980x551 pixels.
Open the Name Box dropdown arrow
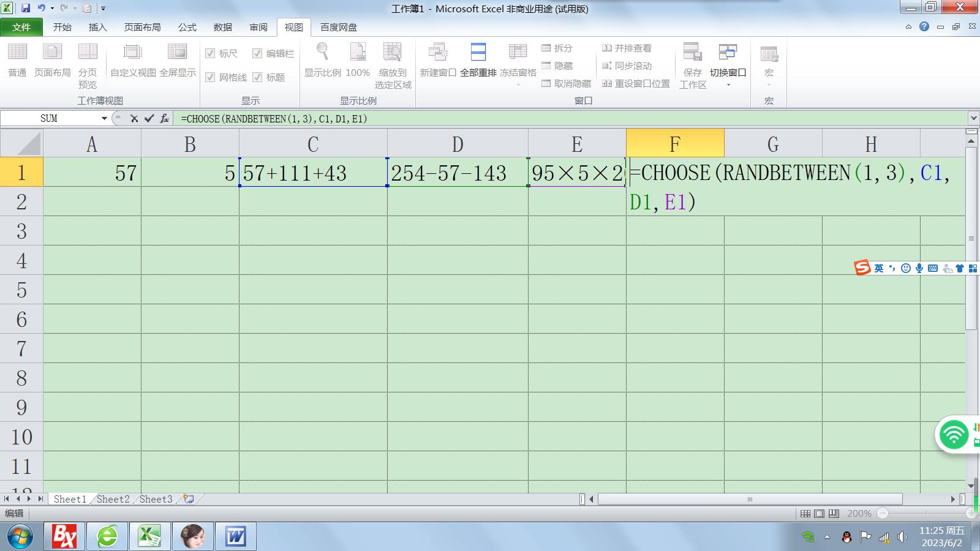[x=104, y=119]
